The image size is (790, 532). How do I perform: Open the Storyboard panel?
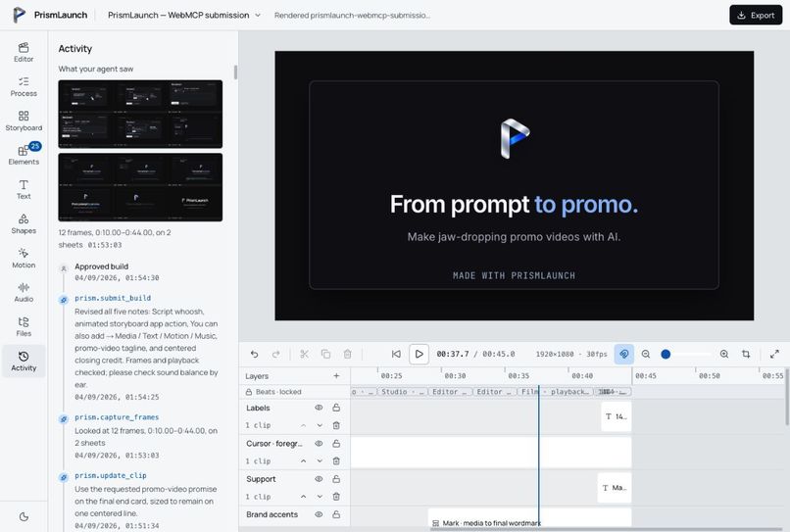click(x=24, y=121)
